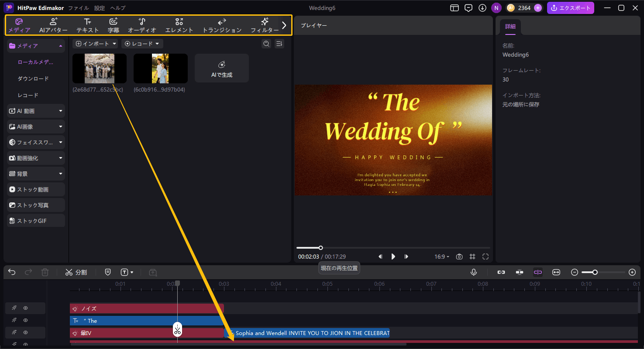
Task: Open the ファイル menu
Action: pos(79,8)
